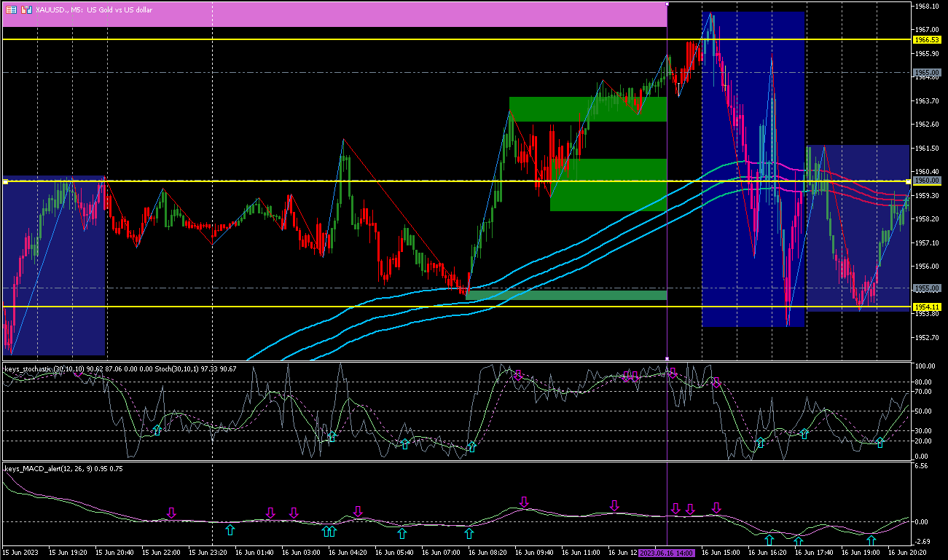The image size is (948, 560).
Task: Select the leftmost magenta down arrow in MACD
Action: [x=171, y=513]
